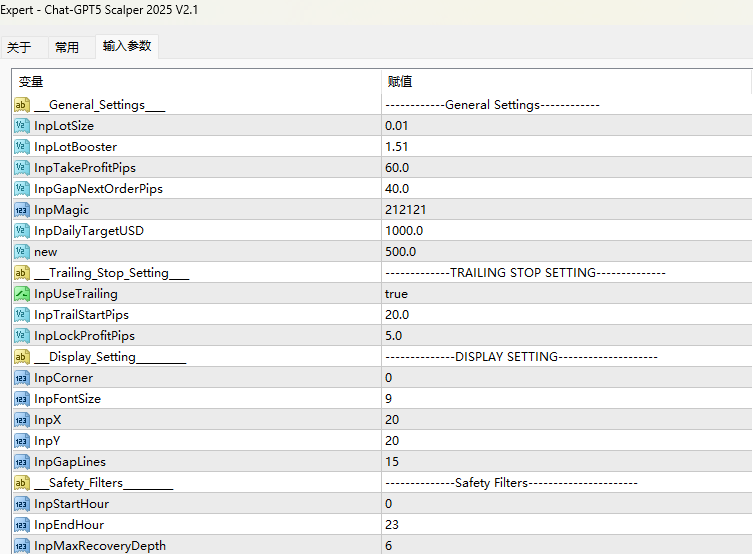
Task: Click the boolean icon next to InpUseTrailing
Action: (x=22, y=294)
